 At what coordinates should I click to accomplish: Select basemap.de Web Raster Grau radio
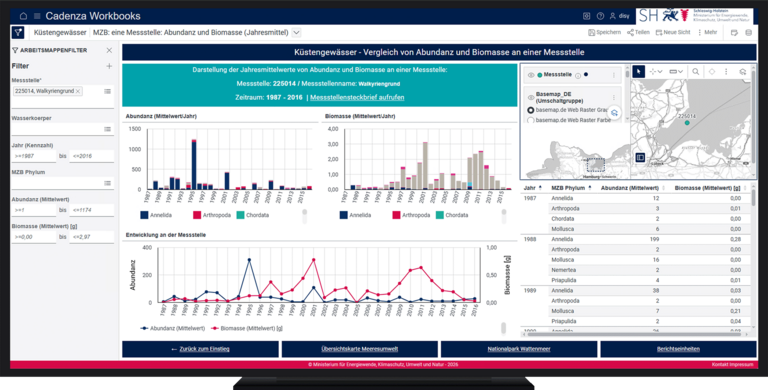tap(530, 111)
